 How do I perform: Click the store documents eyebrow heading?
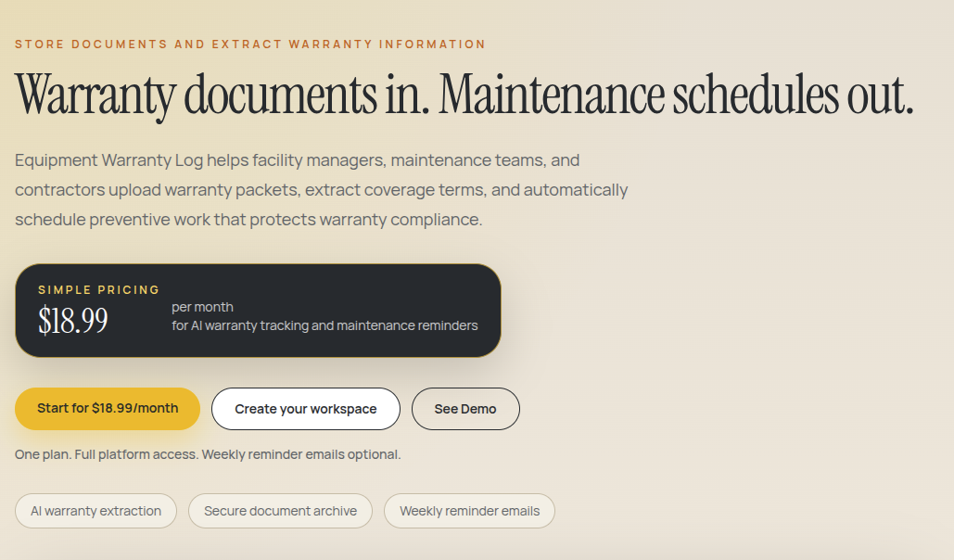(249, 44)
